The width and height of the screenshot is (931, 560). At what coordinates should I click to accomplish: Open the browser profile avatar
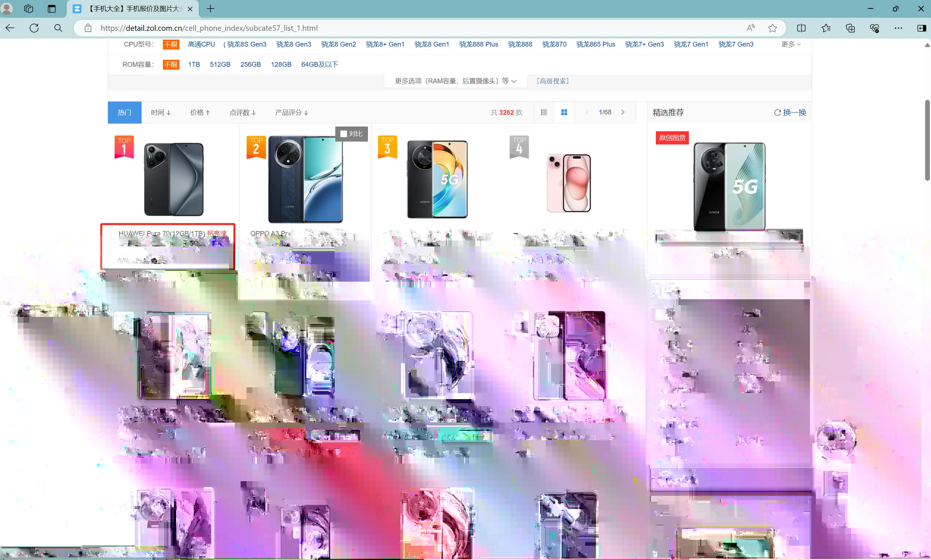pyautogui.click(x=7, y=8)
